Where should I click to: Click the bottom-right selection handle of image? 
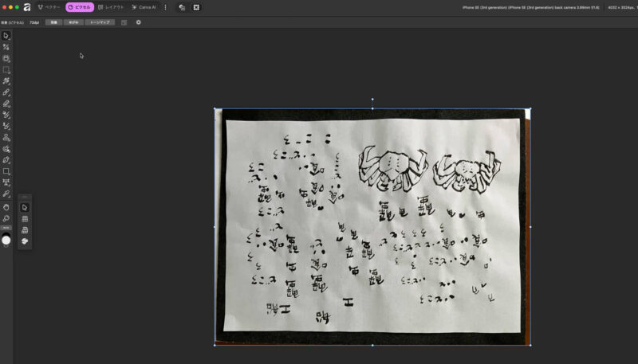coord(530,346)
